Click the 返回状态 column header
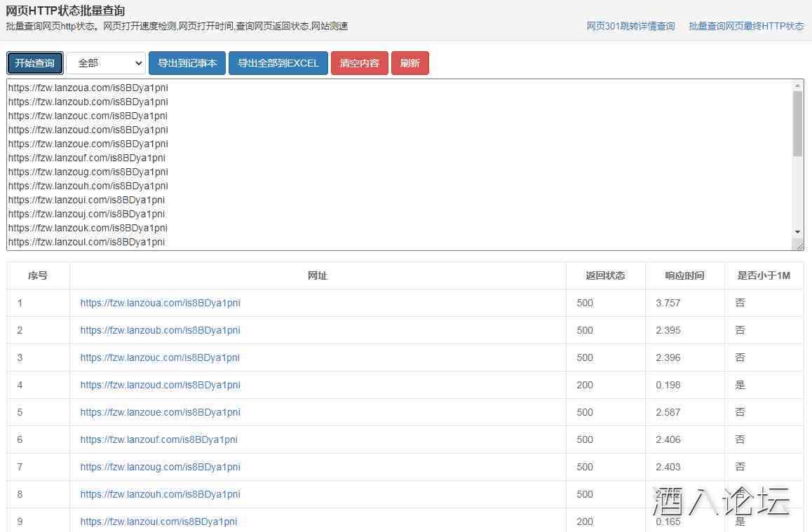Screen dimensions: 812x532 pyautogui.click(x=605, y=275)
